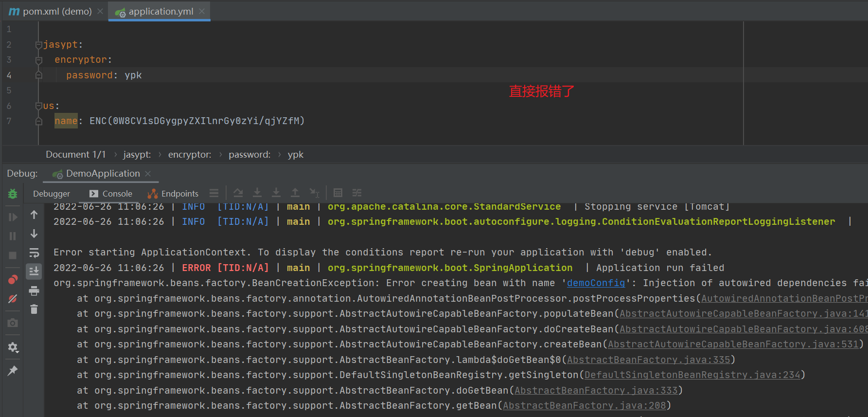
Task: Click Step Out up-arrow icon
Action: 295,193
